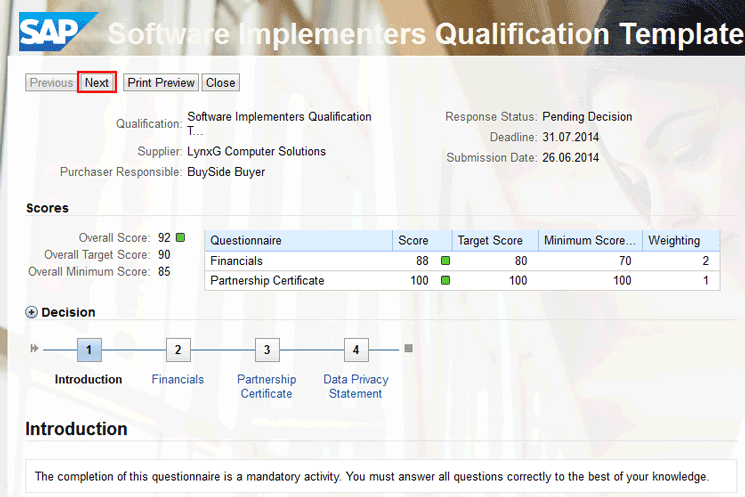Click the Purchaser Responsible value BuySide Buyer
This screenshot has width=745, height=497.
tap(226, 172)
